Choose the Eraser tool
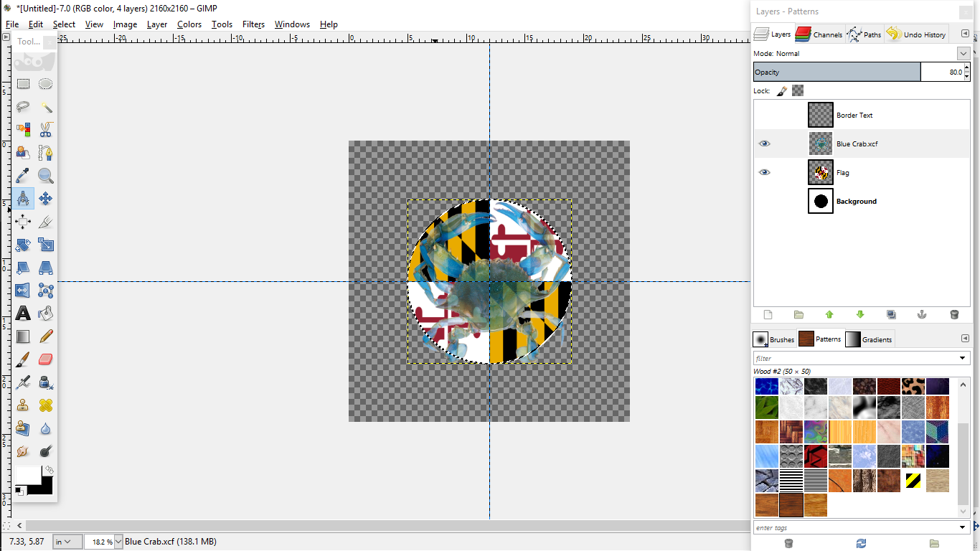The height and width of the screenshot is (551, 980). coord(45,359)
